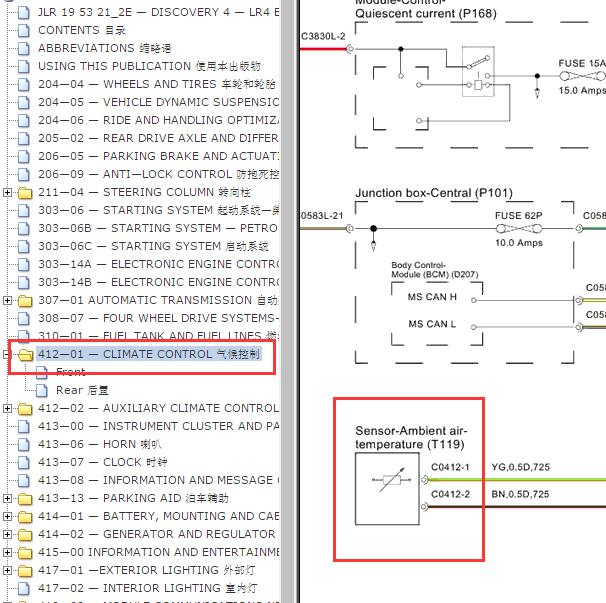Click connector label C0412-1
Viewport: 606px width, 603px height.
coord(450,467)
